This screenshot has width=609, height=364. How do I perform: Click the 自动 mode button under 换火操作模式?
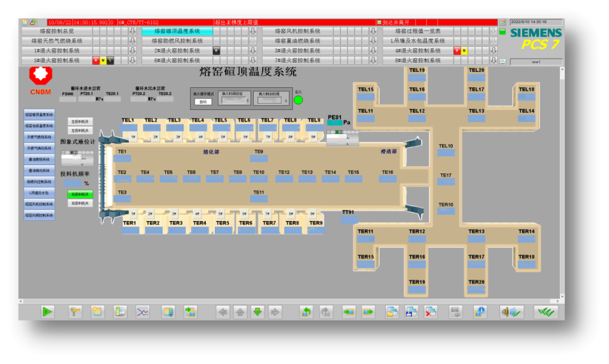tap(202, 102)
